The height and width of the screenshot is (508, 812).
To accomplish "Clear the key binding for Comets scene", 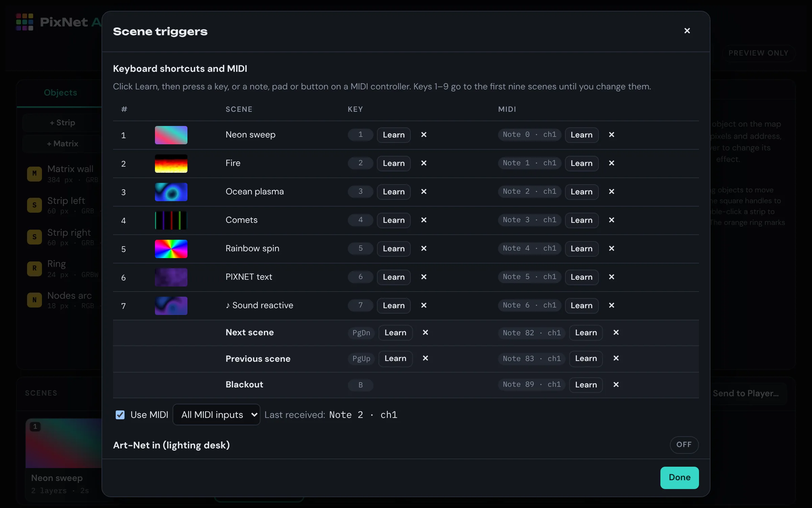I will pos(424,220).
